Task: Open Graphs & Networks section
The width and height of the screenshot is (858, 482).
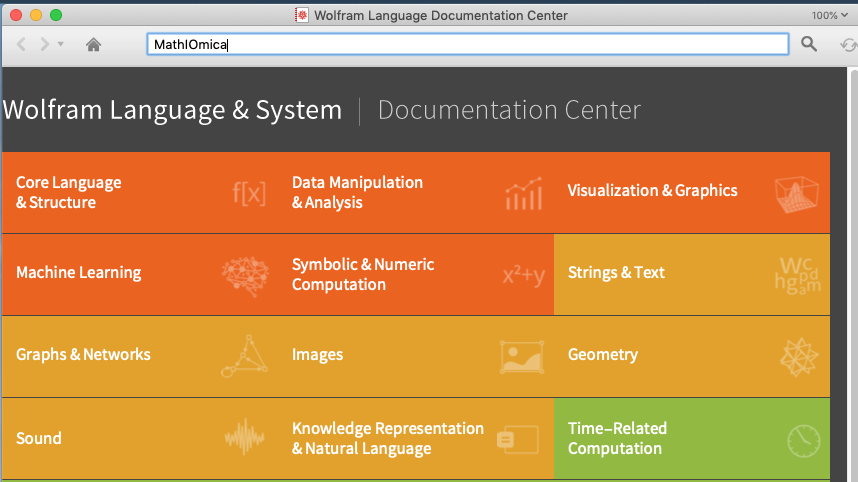Action: [83, 355]
